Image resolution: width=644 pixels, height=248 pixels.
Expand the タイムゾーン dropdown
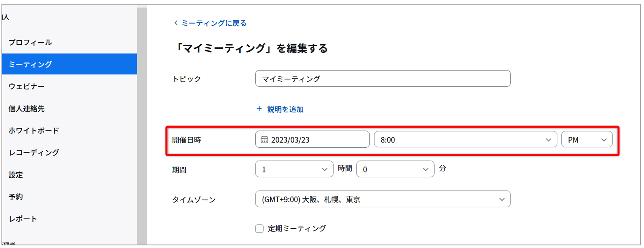pos(383,199)
